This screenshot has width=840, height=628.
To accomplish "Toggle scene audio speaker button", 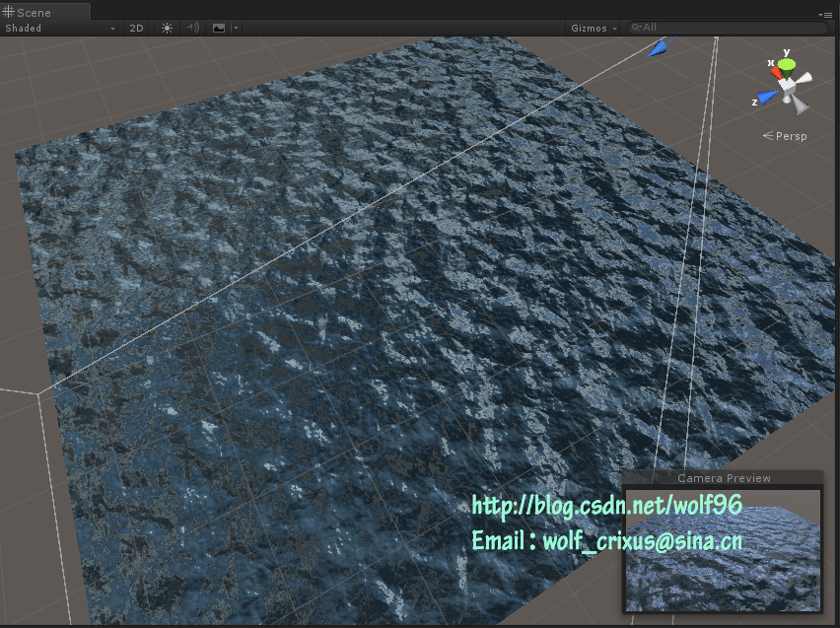I will point(192,29).
